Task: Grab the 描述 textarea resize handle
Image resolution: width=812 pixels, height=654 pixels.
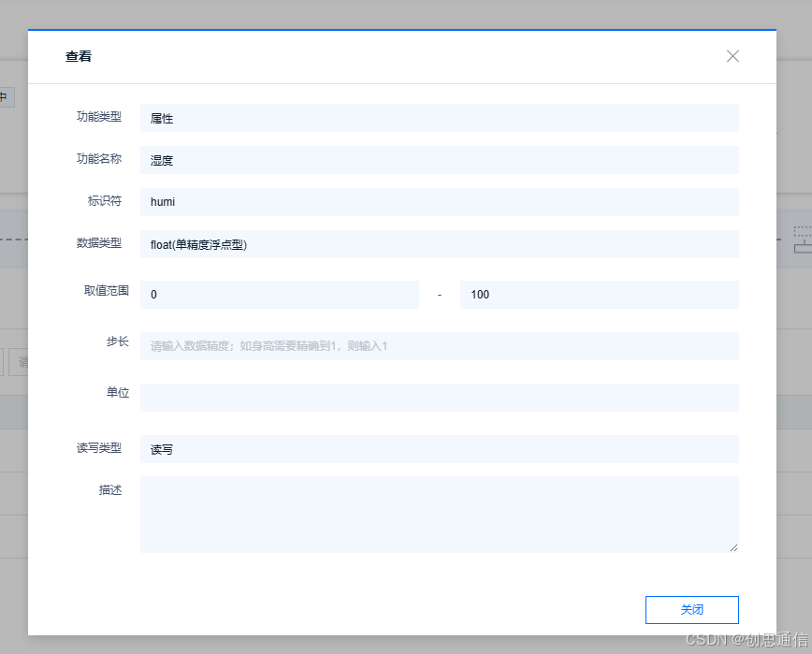Action: [x=733, y=548]
